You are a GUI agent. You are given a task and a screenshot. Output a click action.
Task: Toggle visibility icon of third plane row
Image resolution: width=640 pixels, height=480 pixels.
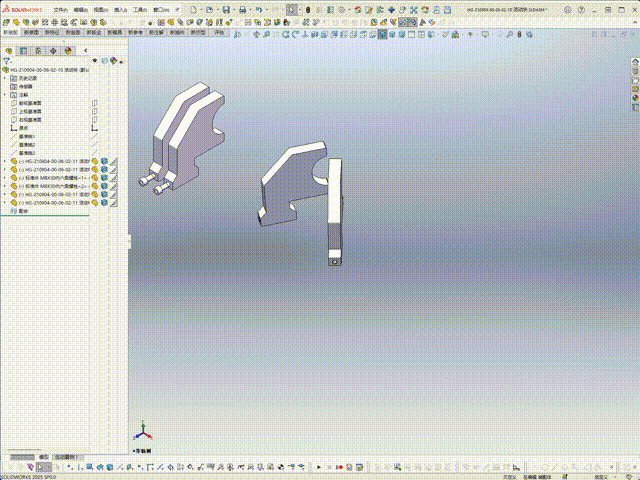click(x=95, y=120)
